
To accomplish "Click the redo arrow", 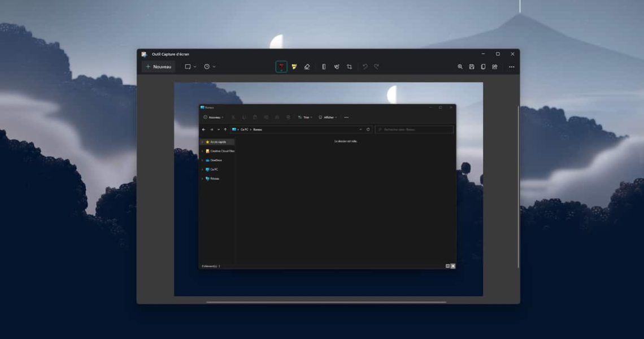I will coord(376,67).
